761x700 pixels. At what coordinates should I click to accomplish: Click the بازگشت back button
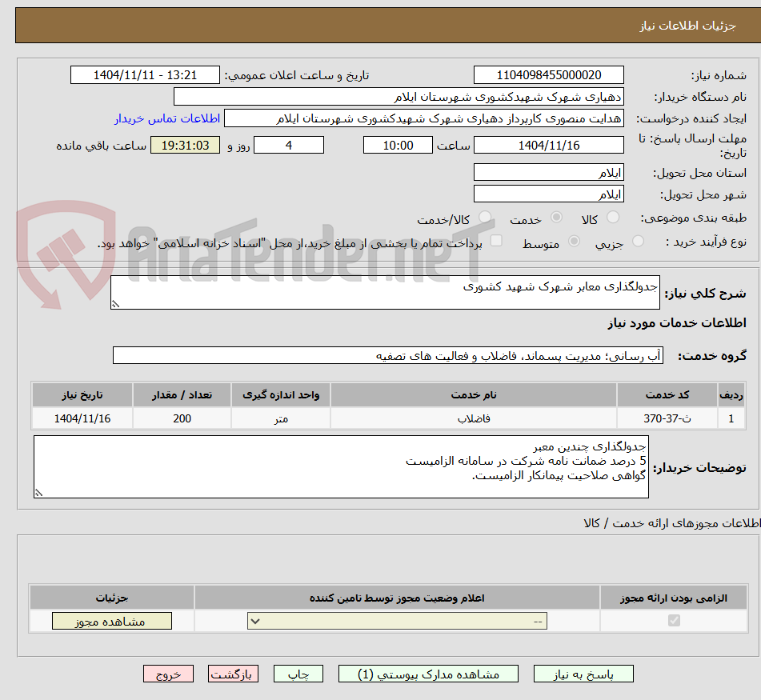tap(233, 674)
